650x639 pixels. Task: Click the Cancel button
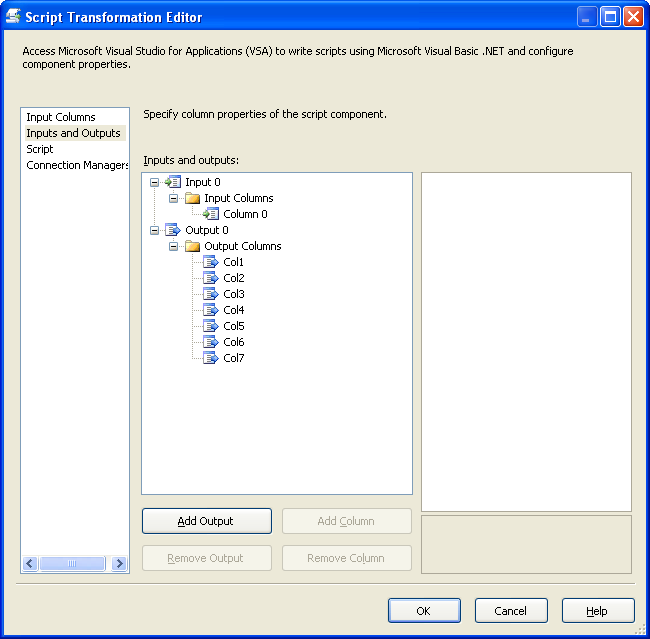point(511,610)
